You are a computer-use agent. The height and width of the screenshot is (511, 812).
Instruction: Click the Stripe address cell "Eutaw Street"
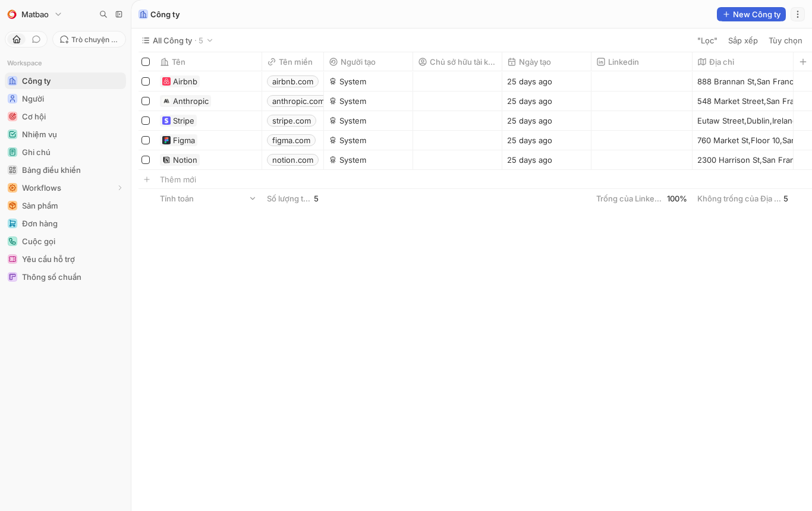tap(743, 121)
